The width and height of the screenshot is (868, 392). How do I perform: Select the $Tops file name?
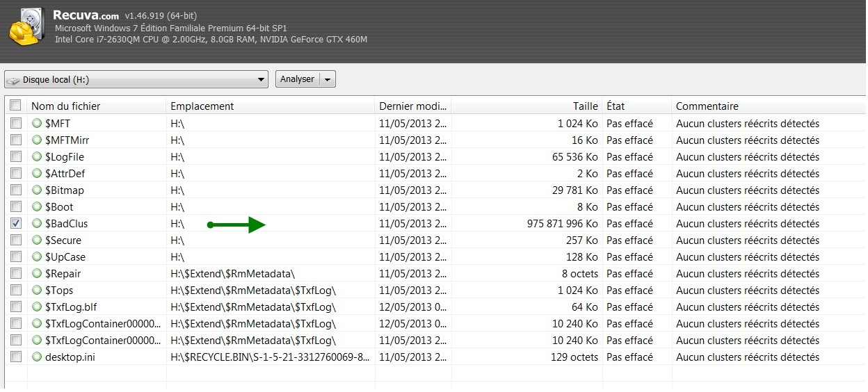point(59,291)
